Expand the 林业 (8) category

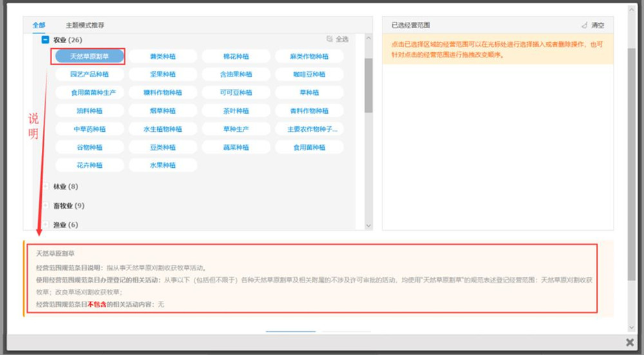coord(46,187)
